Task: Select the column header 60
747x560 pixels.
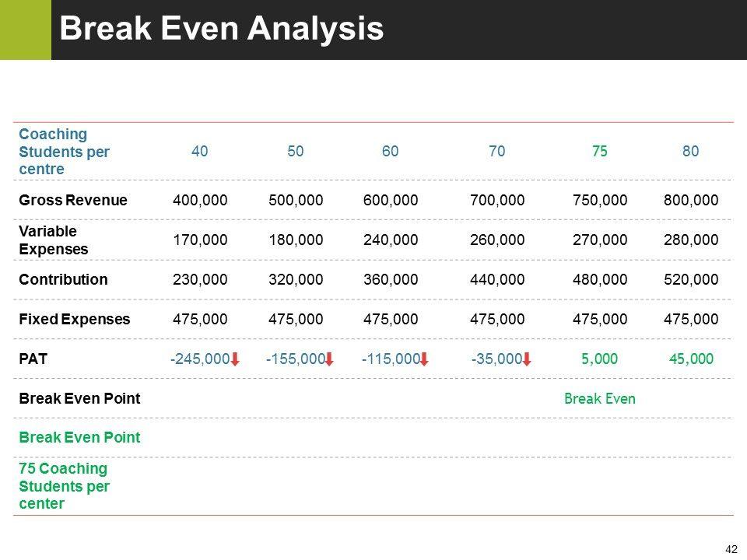Action: [390, 152]
